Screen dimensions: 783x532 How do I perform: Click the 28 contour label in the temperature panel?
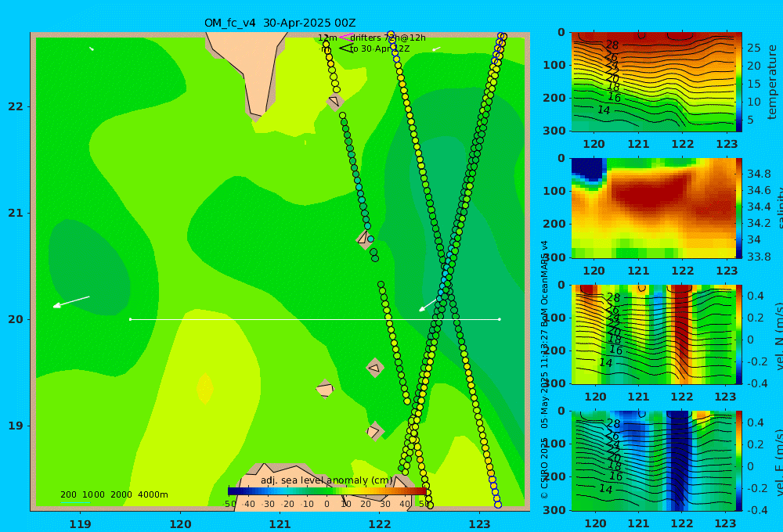612,46
